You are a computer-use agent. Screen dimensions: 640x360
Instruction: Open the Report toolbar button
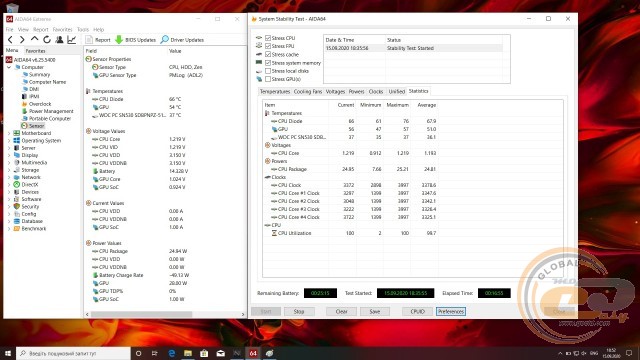tap(98, 40)
